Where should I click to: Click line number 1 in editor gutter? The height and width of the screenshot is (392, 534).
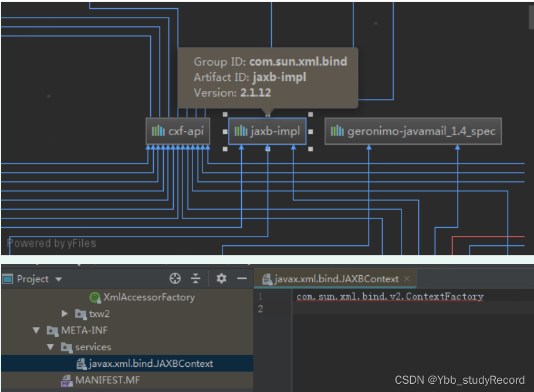(x=260, y=296)
